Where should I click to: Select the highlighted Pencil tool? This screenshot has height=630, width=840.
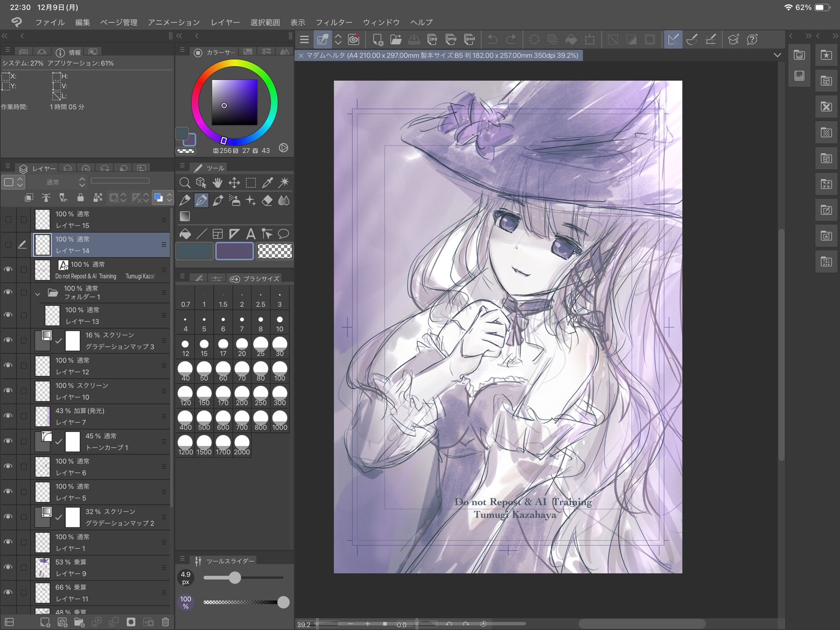(201, 200)
